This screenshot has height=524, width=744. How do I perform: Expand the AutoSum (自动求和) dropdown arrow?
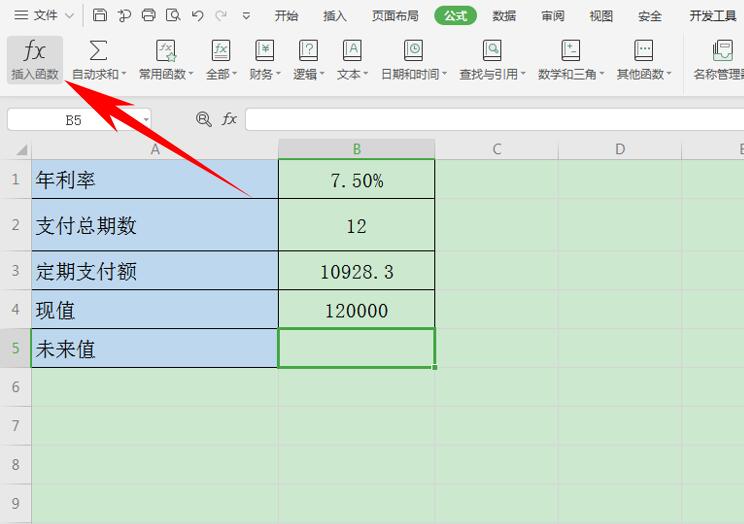pos(124,74)
